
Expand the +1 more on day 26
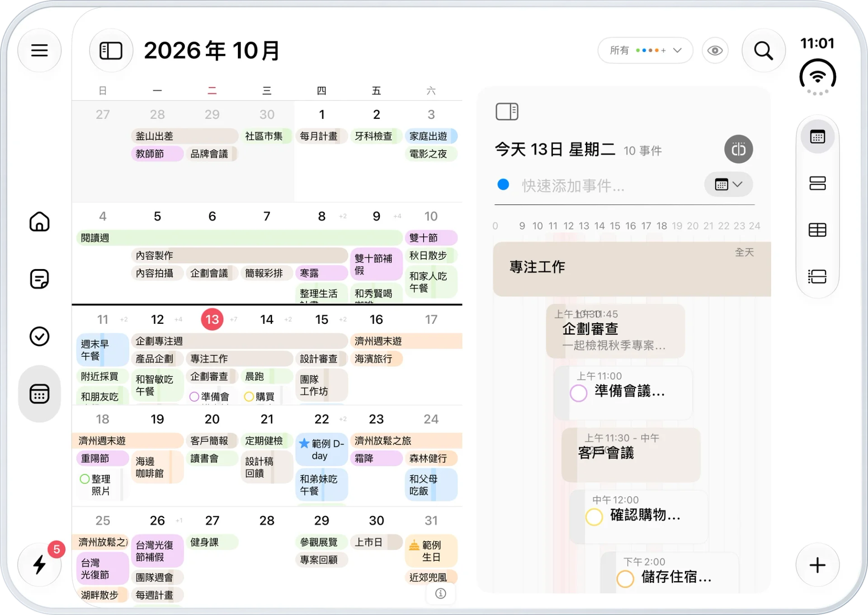(179, 520)
